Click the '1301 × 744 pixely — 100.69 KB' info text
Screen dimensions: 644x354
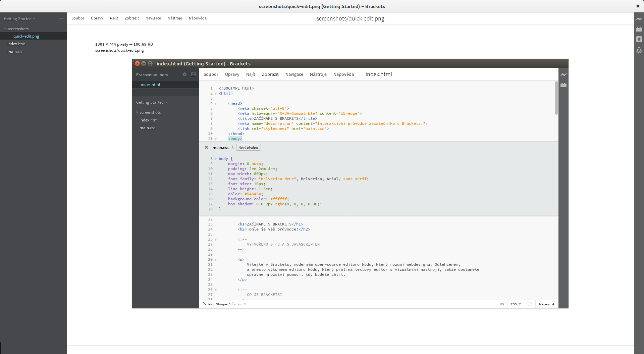tap(124, 44)
